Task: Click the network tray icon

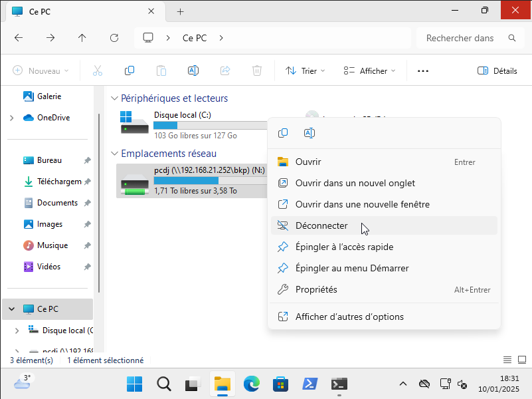Action: pos(445,384)
